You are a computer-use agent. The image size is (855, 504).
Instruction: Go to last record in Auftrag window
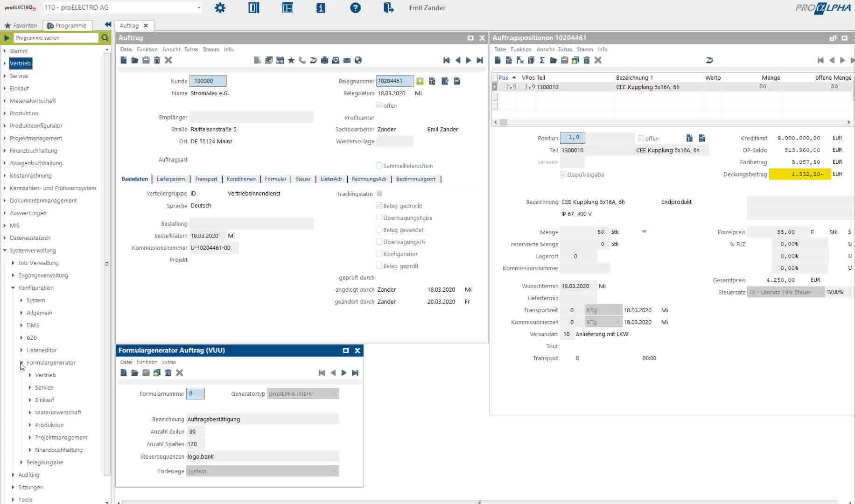pos(480,60)
